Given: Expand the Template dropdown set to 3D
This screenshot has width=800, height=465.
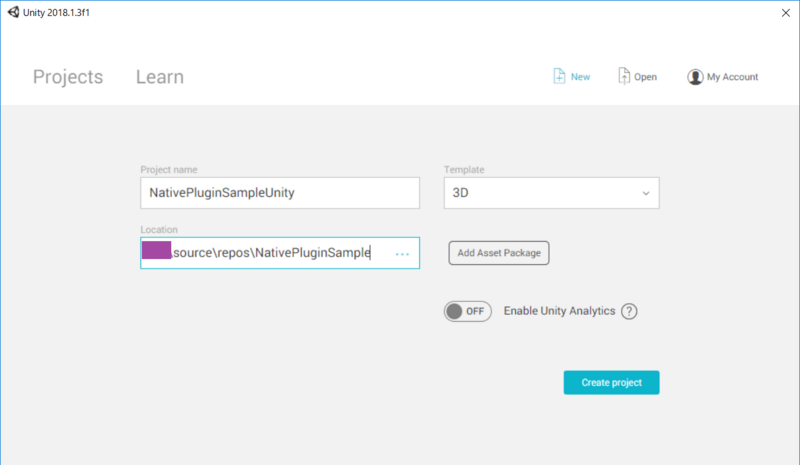Looking at the screenshot, I should click(x=552, y=193).
